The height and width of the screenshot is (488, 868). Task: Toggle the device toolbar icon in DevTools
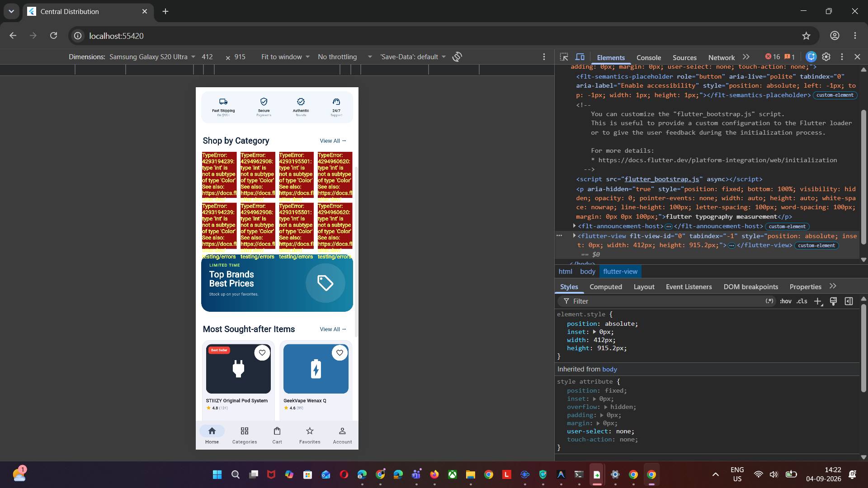coord(580,57)
